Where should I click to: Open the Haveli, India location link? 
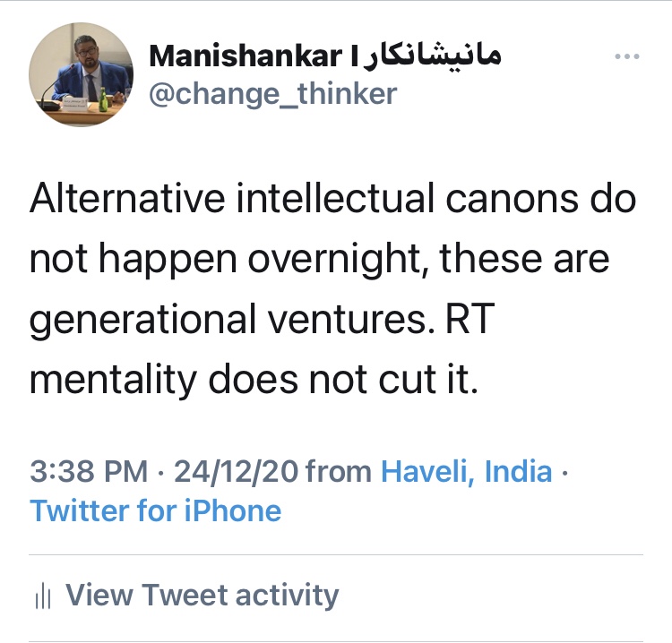coord(466,472)
